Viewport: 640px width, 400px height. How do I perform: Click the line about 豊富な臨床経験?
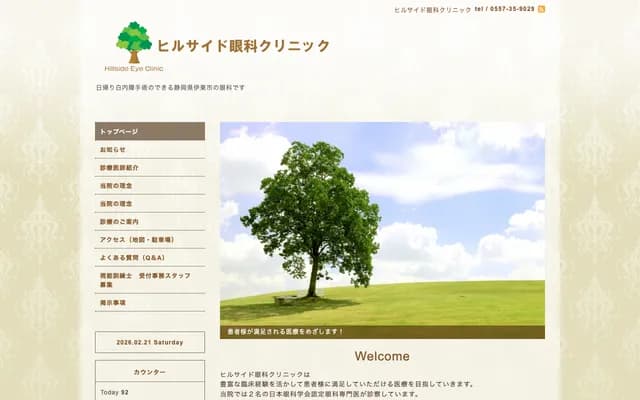(x=347, y=384)
